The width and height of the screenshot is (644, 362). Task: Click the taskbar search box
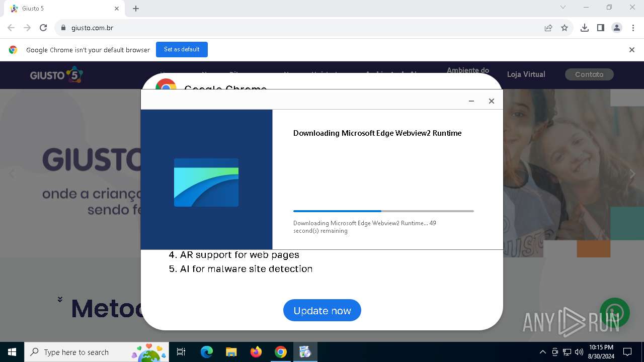97,352
